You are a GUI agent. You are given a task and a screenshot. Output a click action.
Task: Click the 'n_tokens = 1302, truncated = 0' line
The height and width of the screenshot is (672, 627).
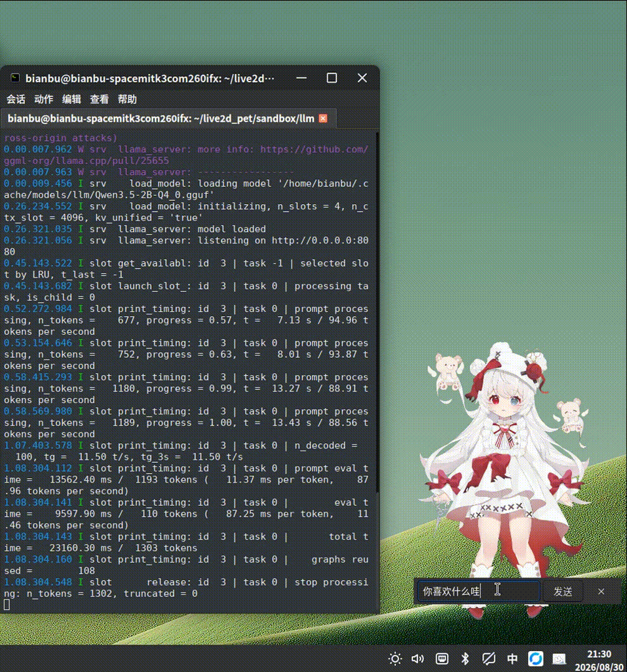click(x=112, y=594)
